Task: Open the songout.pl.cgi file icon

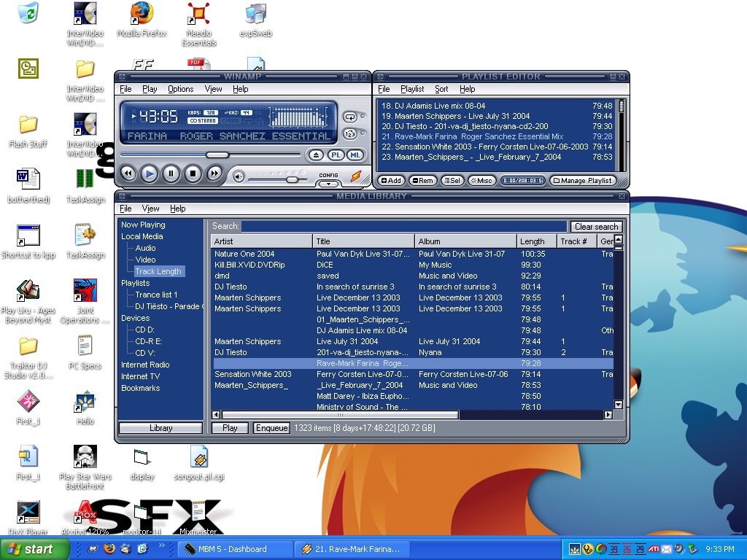Action: [x=199, y=463]
